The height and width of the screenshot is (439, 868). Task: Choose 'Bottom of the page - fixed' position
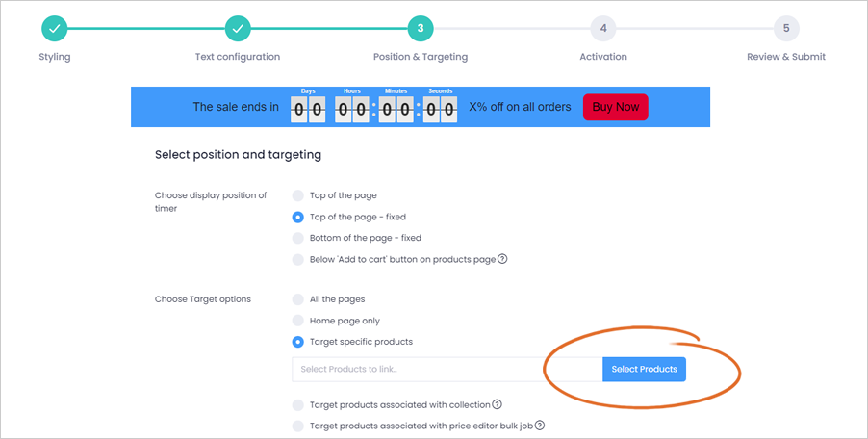tap(297, 238)
